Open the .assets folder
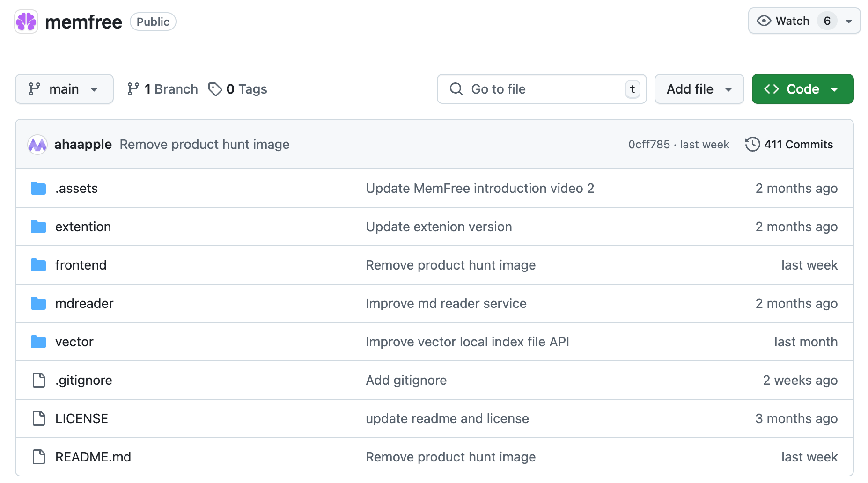This screenshot has height=483, width=868. [76, 188]
